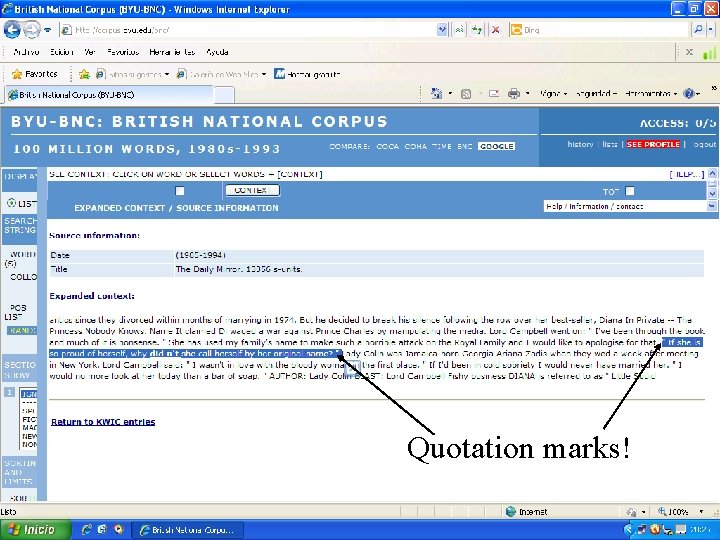Screen dimensions: 720x540
Task: Click the number 1 section box
Action: (9, 393)
